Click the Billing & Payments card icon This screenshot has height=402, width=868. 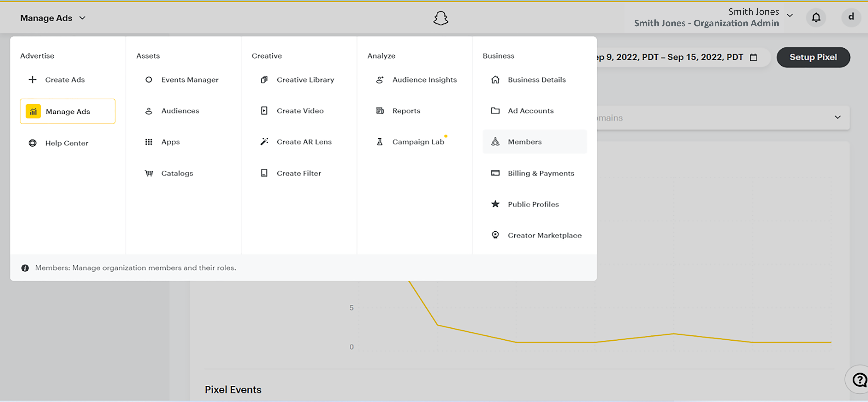(495, 173)
